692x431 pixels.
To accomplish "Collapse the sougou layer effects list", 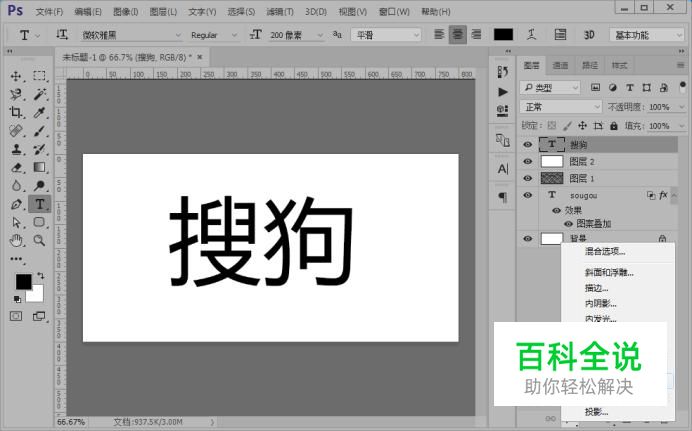I will (x=674, y=195).
